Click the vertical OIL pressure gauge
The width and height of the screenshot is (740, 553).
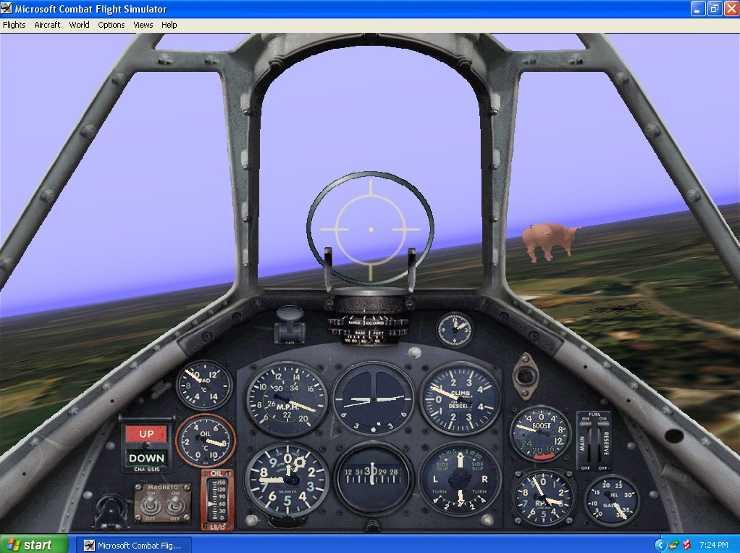pyautogui.click(x=217, y=500)
